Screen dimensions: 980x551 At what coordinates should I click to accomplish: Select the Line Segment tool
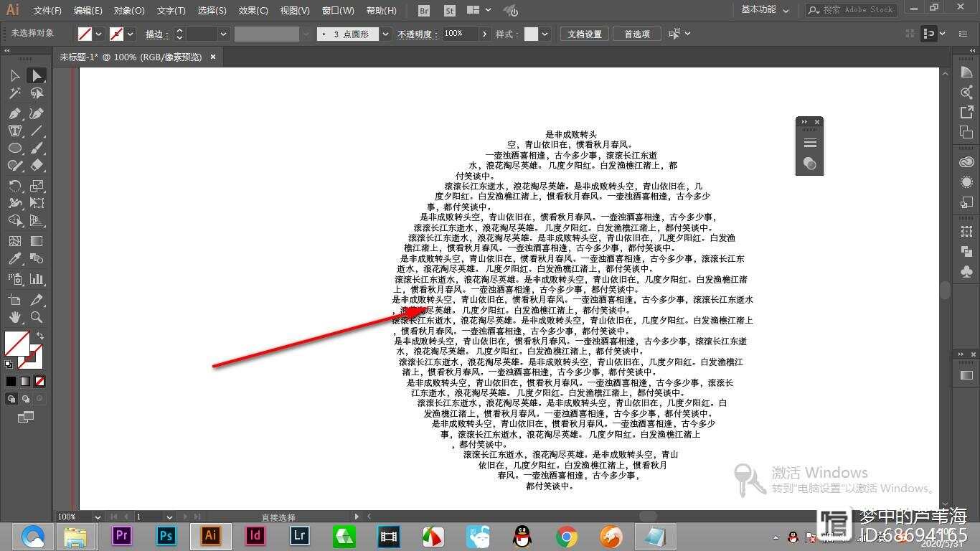tap(37, 131)
